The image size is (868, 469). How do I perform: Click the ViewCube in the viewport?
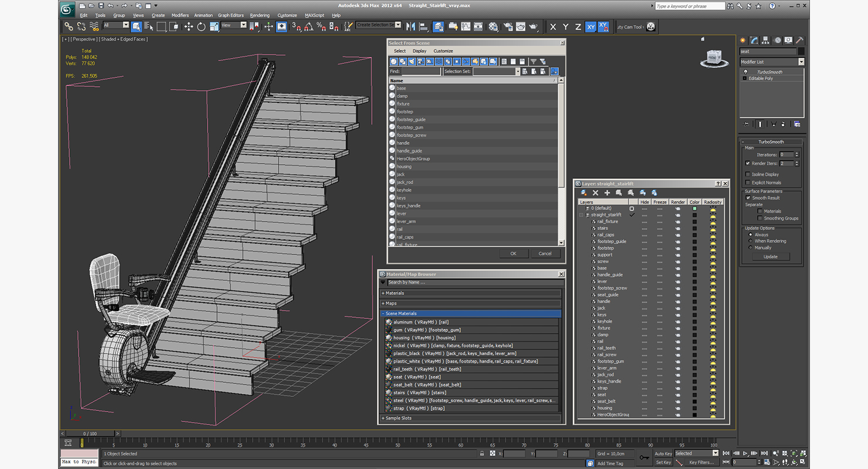click(713, 57)
